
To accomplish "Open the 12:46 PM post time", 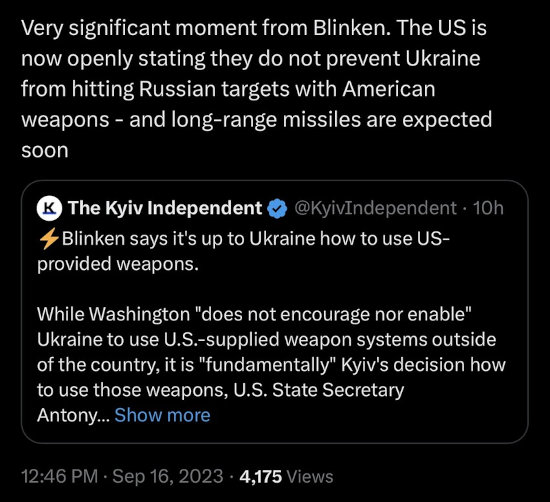I will [x=59, y=476].
